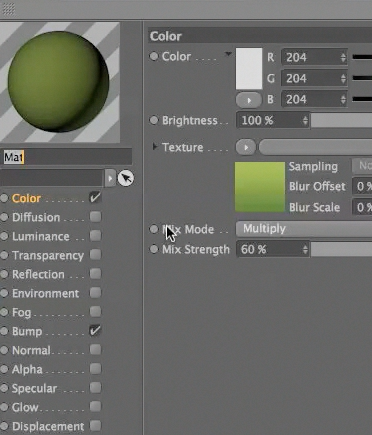
Task: Click the grip handle icon at window top
Action: (8, 9)
